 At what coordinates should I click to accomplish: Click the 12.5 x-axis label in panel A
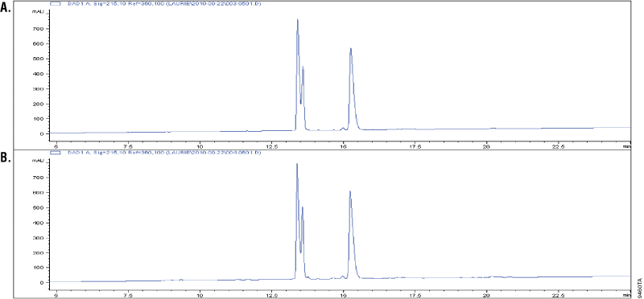click(271, 145)
